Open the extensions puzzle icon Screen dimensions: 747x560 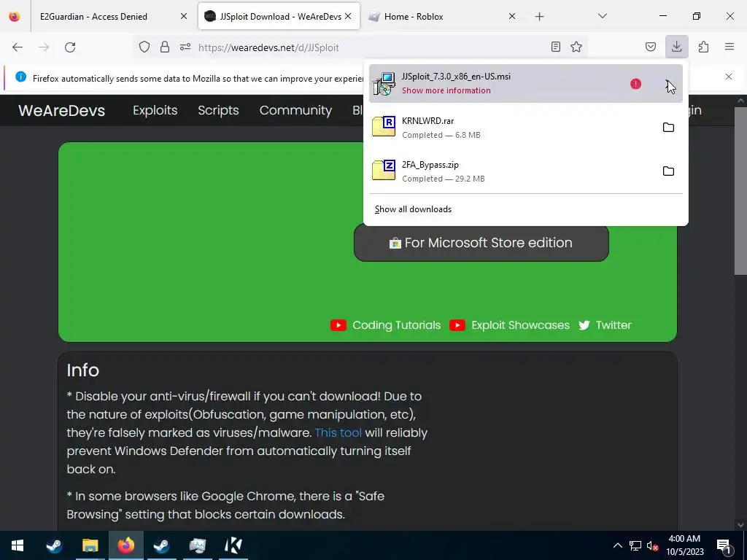(703, 47)
